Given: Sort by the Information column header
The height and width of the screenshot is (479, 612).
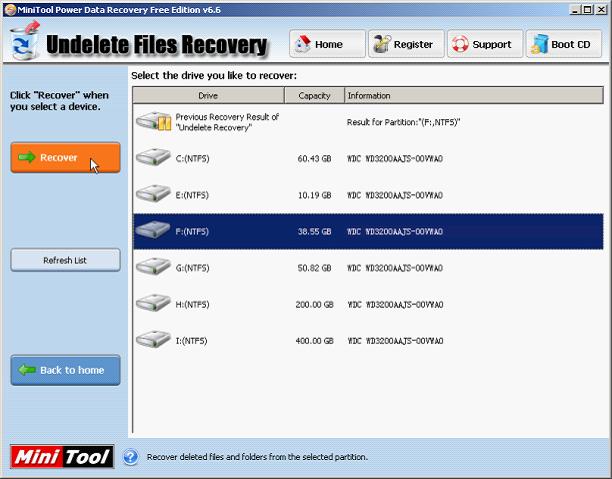Looking at the screenshot, I should pyautogui.click(x=474, y=95).
